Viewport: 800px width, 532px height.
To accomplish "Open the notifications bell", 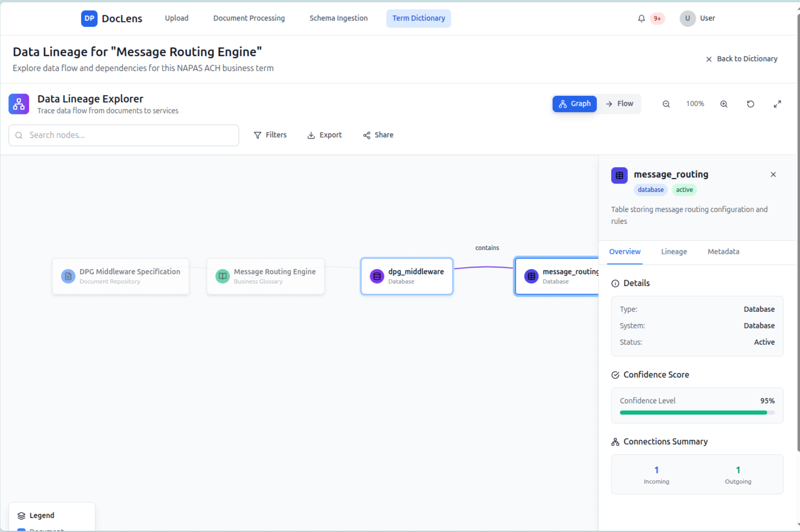I will pos(641,19).
